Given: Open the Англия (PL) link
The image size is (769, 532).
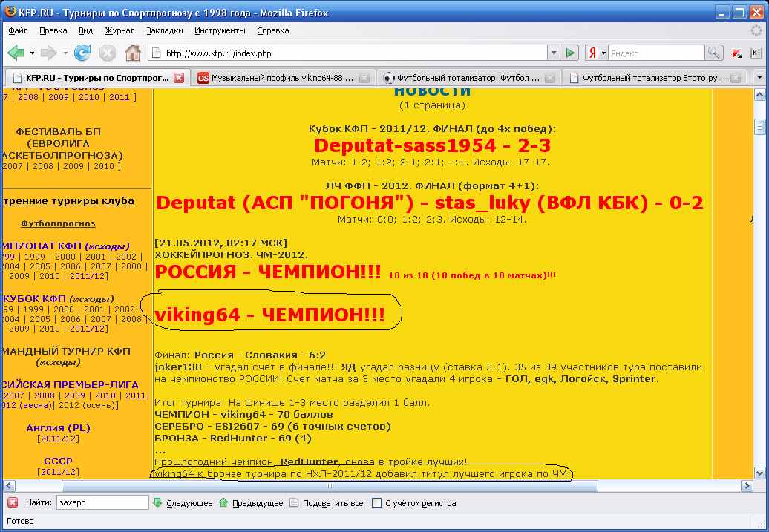Looking at the screenshot, I should (x=58, y=427).
